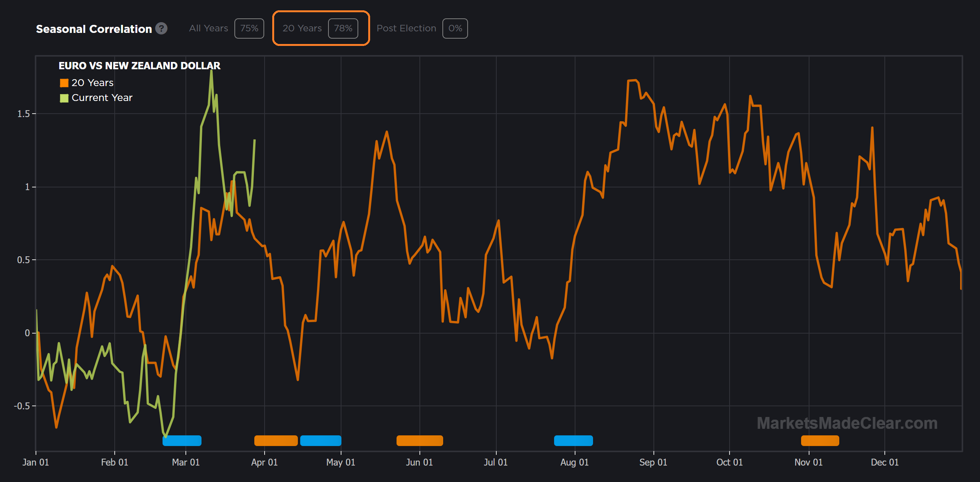Click the Dec 01 axis label
Image resolution: width=980 pixels, height=482 pixels.
click(885, 462)
